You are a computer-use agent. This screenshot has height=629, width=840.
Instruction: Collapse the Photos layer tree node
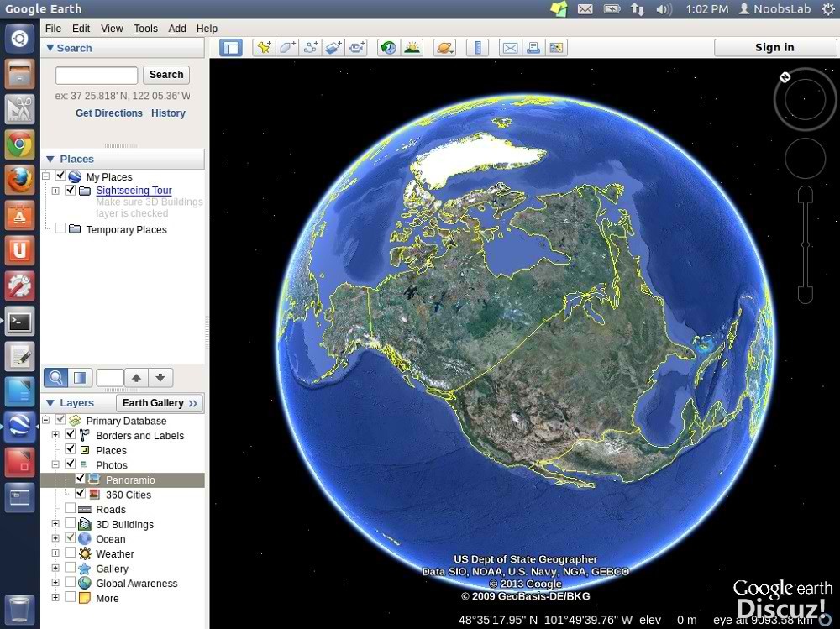56,464
